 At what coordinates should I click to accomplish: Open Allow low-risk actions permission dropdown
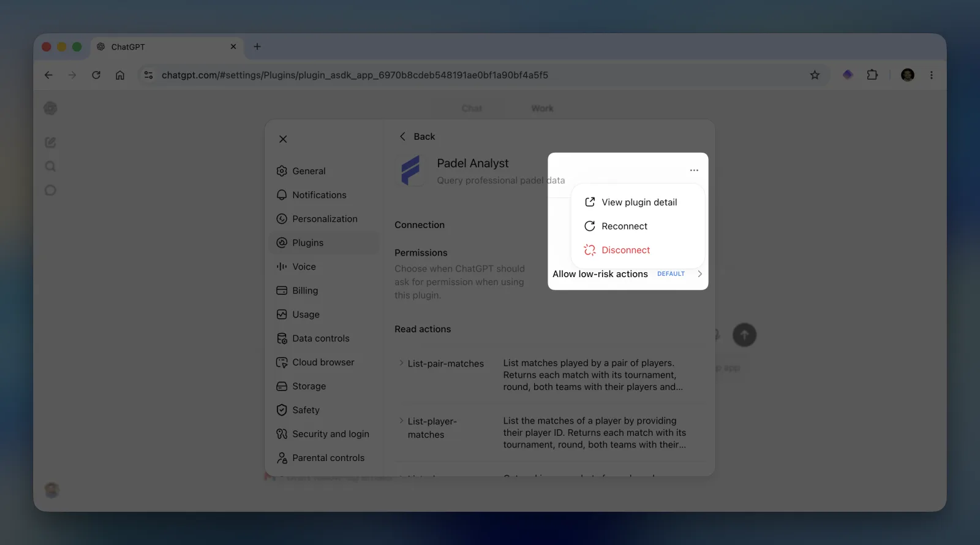(627, 274)
